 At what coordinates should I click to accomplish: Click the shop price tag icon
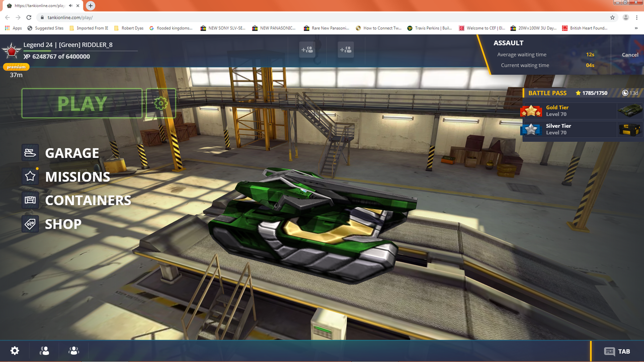[30, 224]
